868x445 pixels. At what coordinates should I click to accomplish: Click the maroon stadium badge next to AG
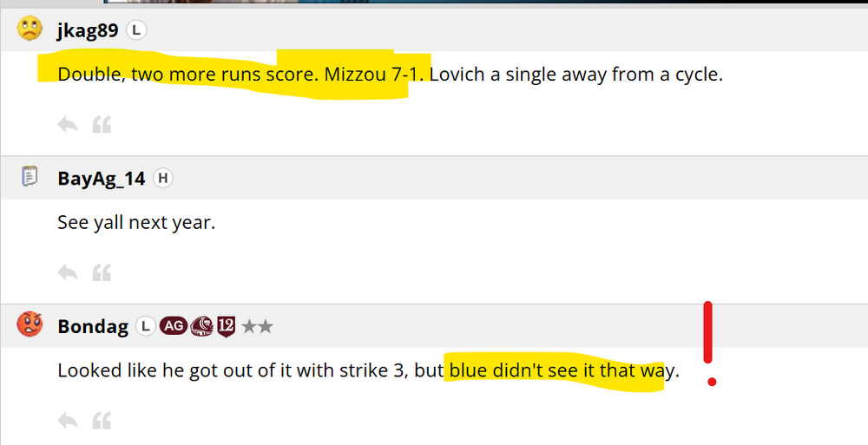click(201, 326)
